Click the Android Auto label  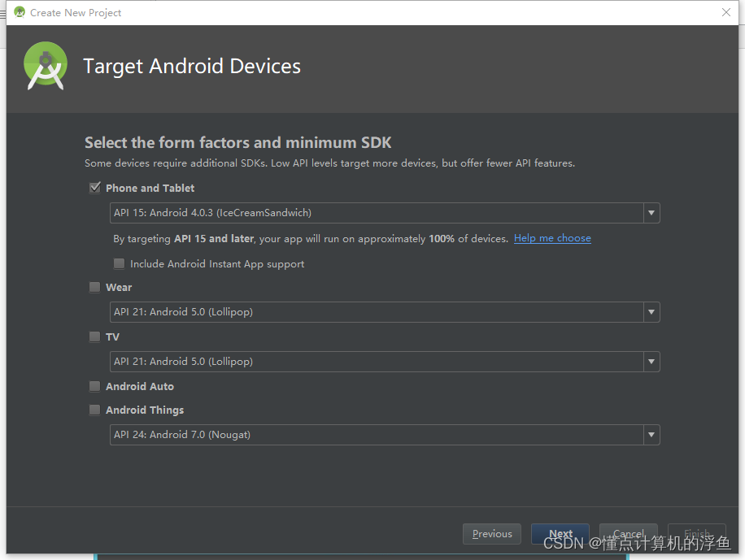tap(140, 387)
